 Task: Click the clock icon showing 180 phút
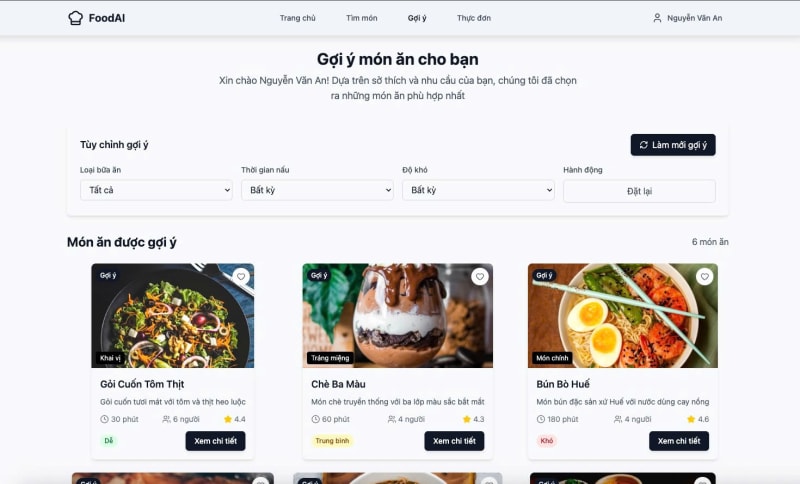click(x=541, y=419)
